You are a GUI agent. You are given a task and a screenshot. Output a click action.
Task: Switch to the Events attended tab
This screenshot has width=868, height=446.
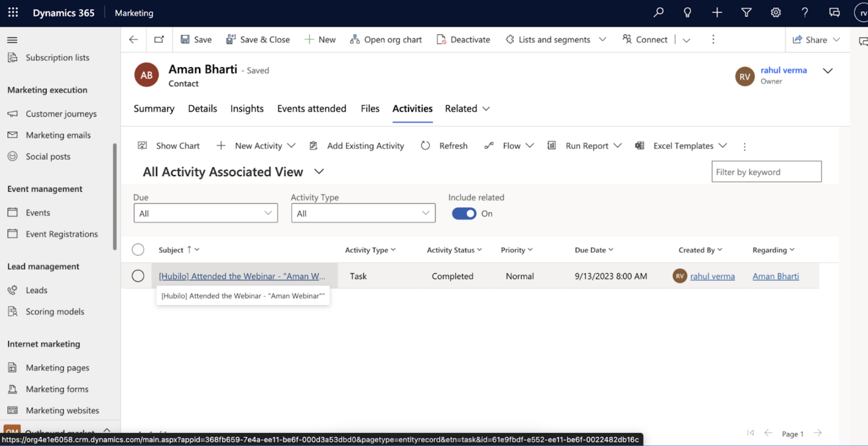point(312,109)
